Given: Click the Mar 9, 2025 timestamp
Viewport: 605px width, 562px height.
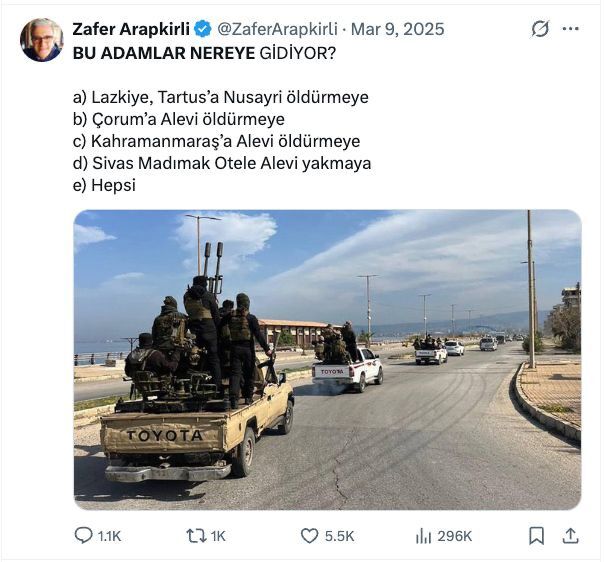Looking at the screenshot, I should [398, 29].
